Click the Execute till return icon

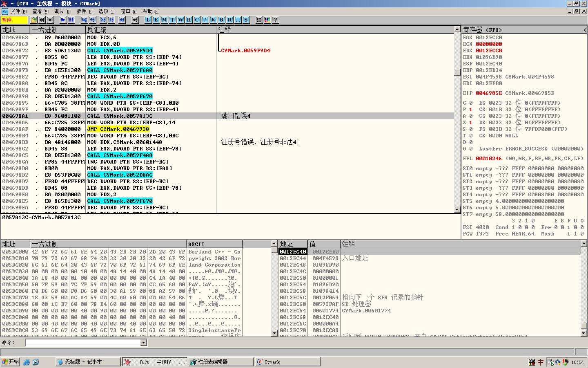[122, 20]
